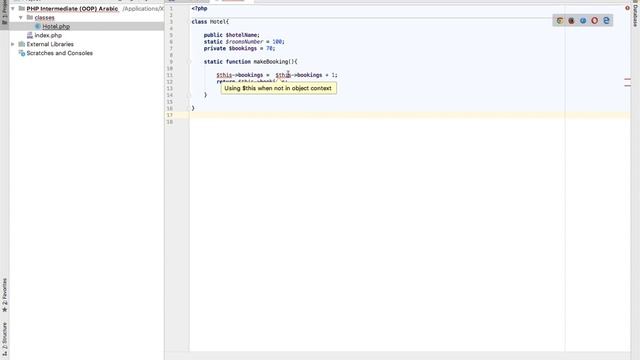This screenshot has width=640, height=360.
Task: Click the fold marker at makeBooking function line
Action: click(189, 62)
